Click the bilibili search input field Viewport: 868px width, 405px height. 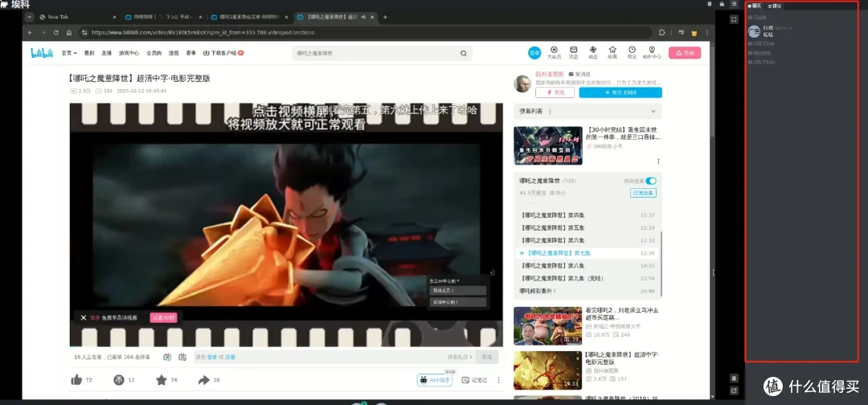pyautogui.click(x=376, y=54)
